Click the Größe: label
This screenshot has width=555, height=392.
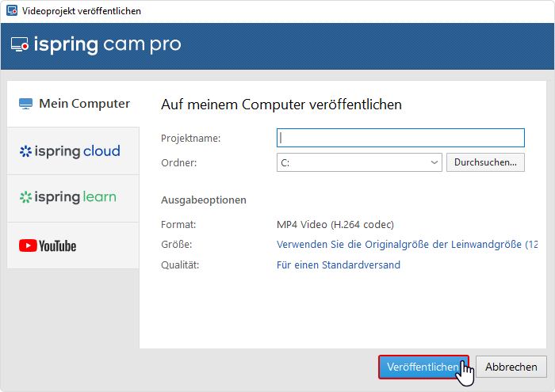click(177, 244)
